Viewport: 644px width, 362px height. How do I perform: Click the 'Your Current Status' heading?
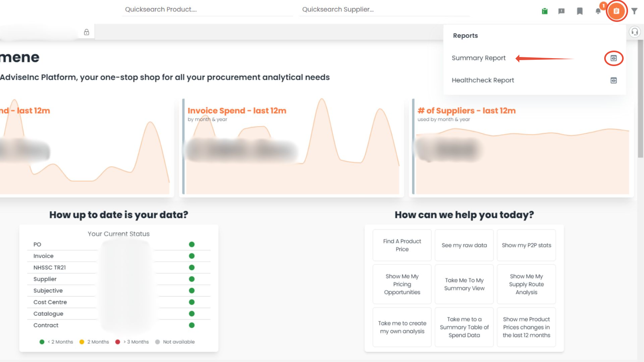point(119,234)
